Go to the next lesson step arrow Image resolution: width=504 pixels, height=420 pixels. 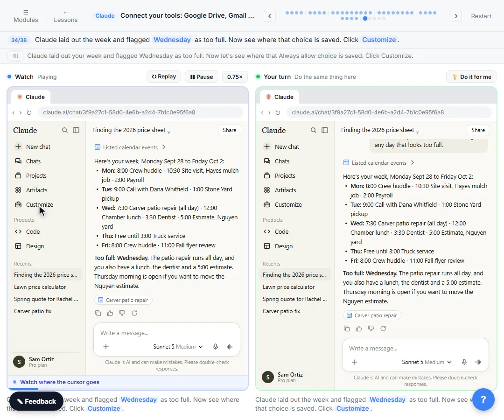point(456,16)
